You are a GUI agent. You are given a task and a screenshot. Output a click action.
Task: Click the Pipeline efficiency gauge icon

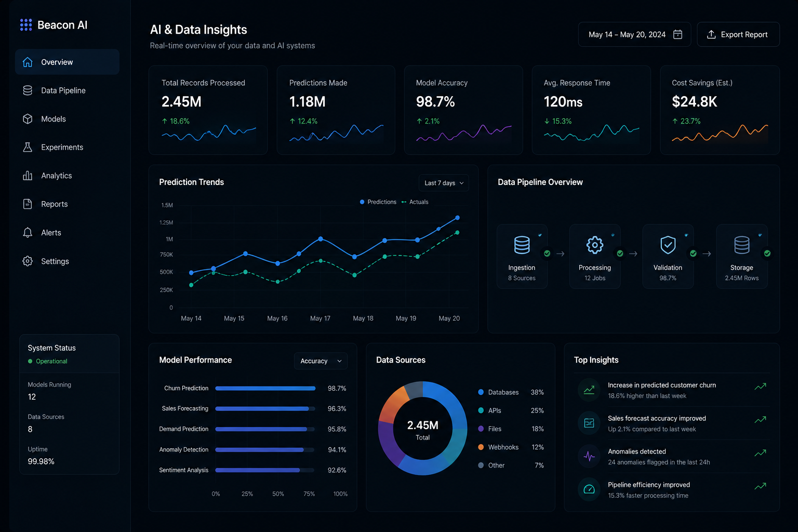[589, 489]
